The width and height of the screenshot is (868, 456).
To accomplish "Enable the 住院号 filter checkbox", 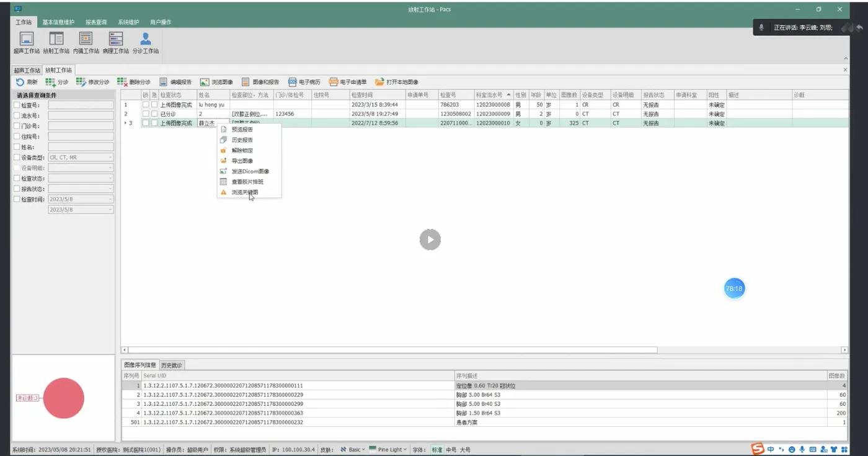I will click(x=17, y=136).
